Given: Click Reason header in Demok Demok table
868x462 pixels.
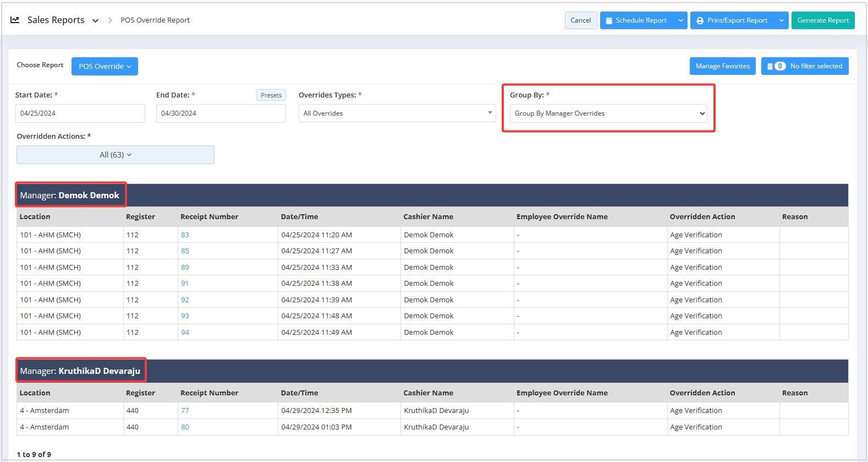Looking at the screenshot, I should coord(795,216).
